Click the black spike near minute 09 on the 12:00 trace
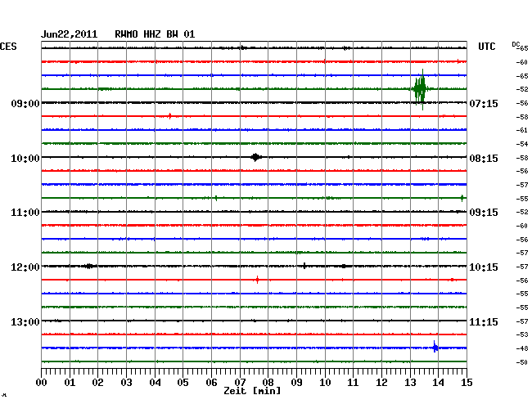Viewport: 532px width, 404px height. (x=304, y=266)
